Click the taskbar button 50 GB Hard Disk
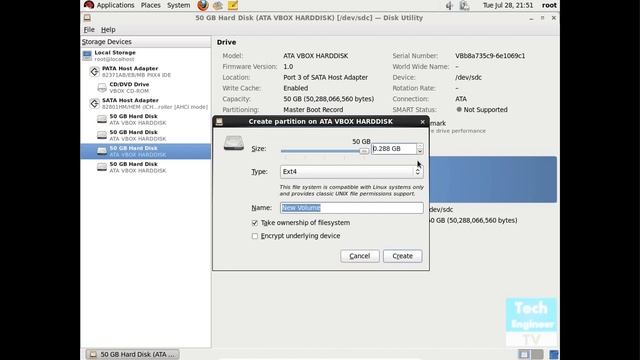This screenshot has height=360, width=640. (x=133, y=354)
